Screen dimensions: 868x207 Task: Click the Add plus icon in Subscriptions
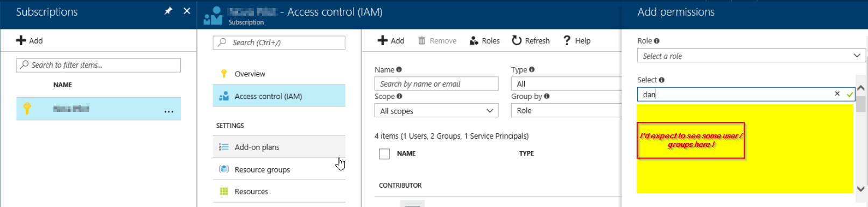point(21,40)
